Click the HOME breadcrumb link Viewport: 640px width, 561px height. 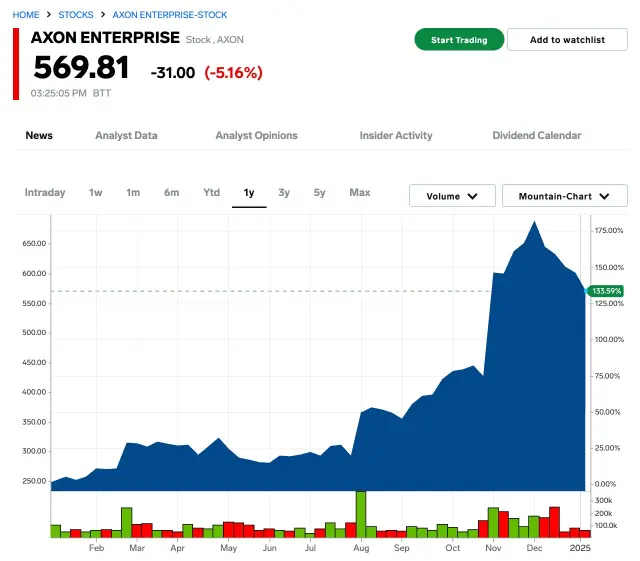(26, 15)
